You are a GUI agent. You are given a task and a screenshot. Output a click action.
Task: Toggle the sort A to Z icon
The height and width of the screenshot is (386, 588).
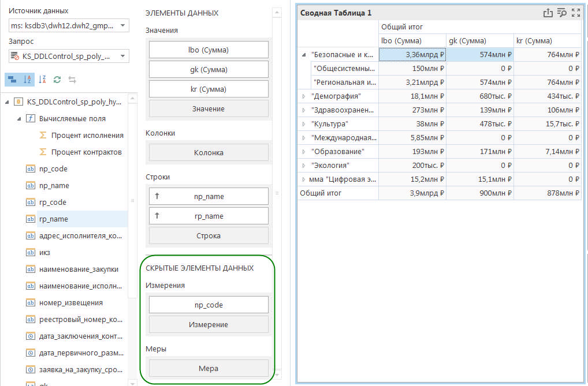tap(27, 80)
